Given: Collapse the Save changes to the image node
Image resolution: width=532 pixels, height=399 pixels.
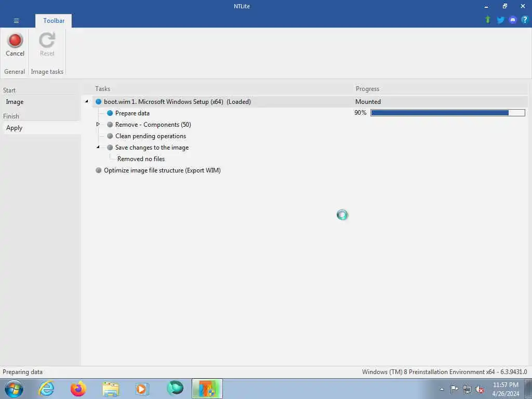Looking at the screenshot, I should pyautogui.click(x=98, y=147).
